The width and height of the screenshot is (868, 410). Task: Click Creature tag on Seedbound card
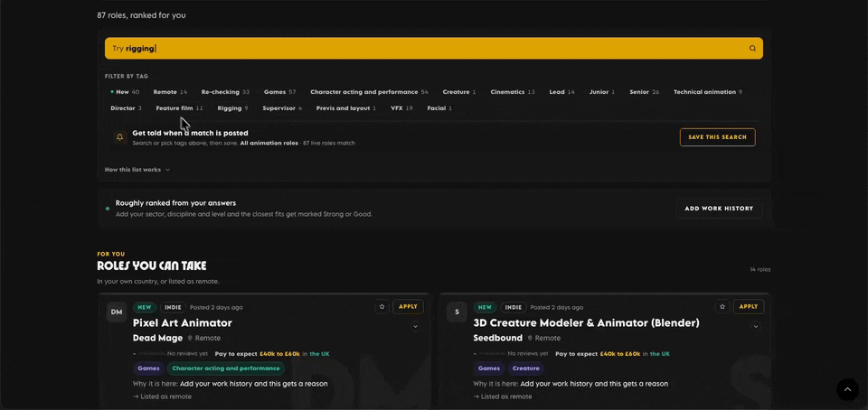click(526, 368)
